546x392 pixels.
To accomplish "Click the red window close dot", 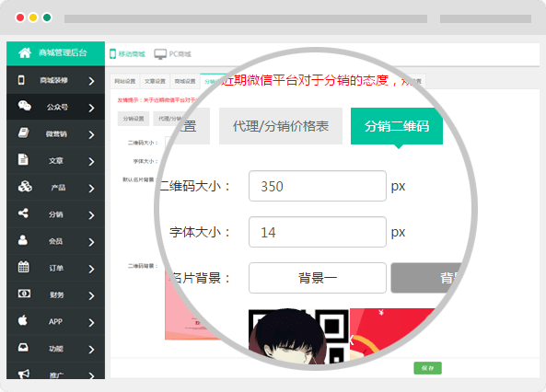I will coord(20,17).
